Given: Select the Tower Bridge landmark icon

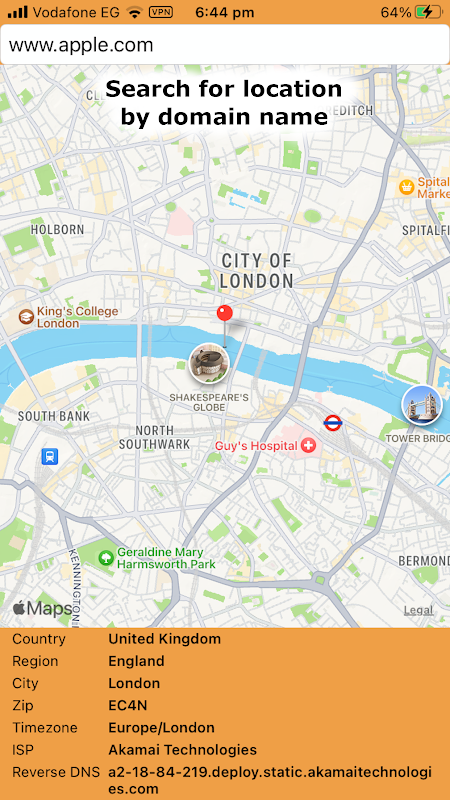Looking at the screenshot, I should (422, 405).
